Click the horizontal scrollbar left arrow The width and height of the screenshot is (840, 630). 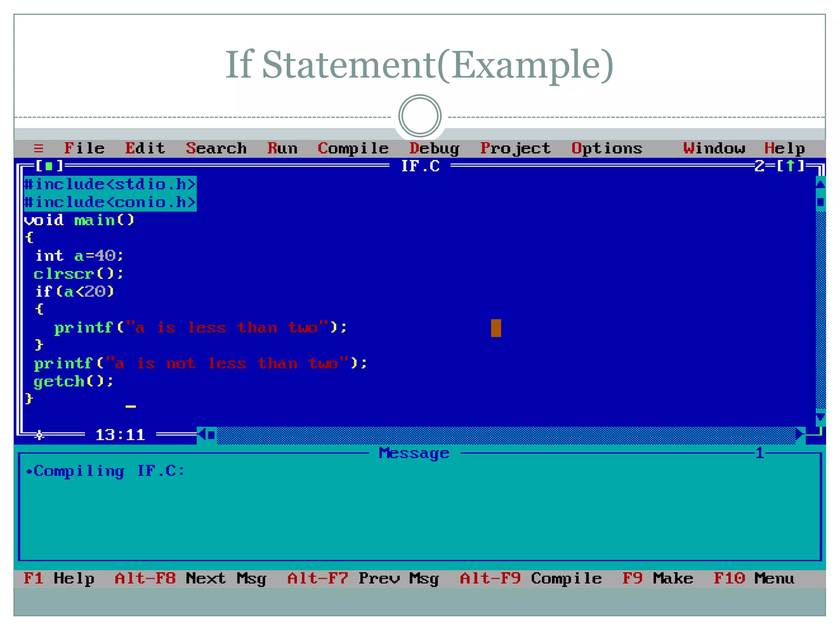tap(201, 434)
